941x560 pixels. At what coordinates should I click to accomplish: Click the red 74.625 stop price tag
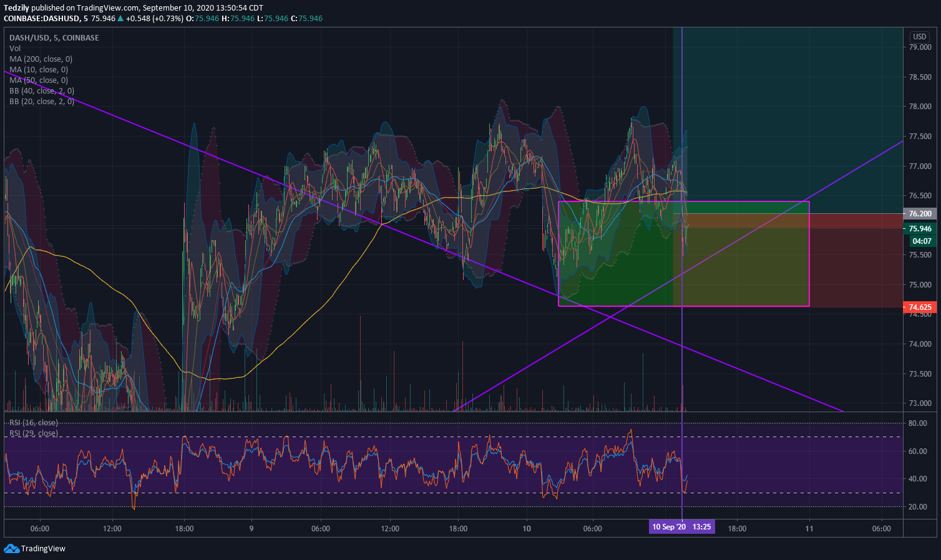coord(920,307)
